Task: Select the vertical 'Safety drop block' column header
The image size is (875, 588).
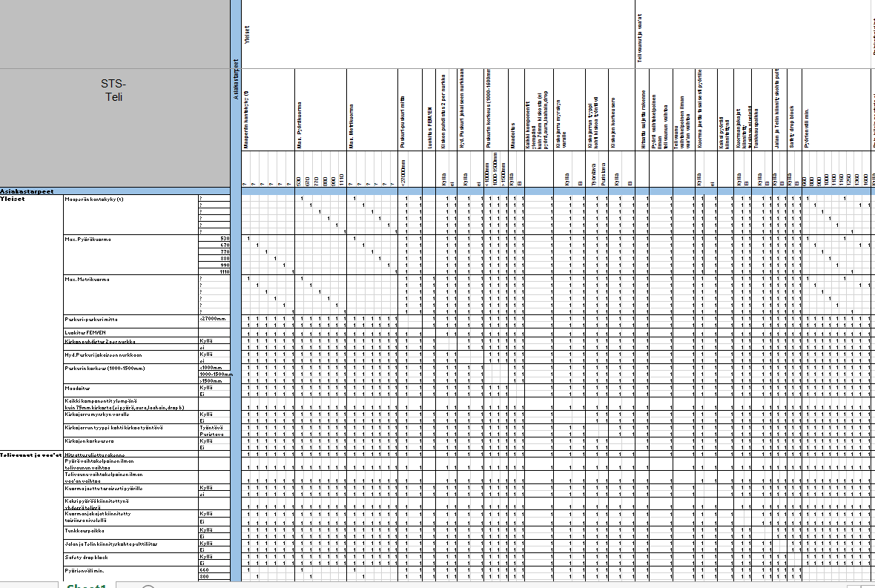Action: click(791, 127)
